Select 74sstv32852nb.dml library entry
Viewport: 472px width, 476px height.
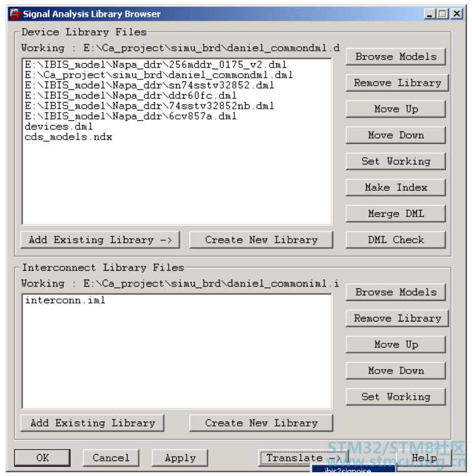point(149,106)
